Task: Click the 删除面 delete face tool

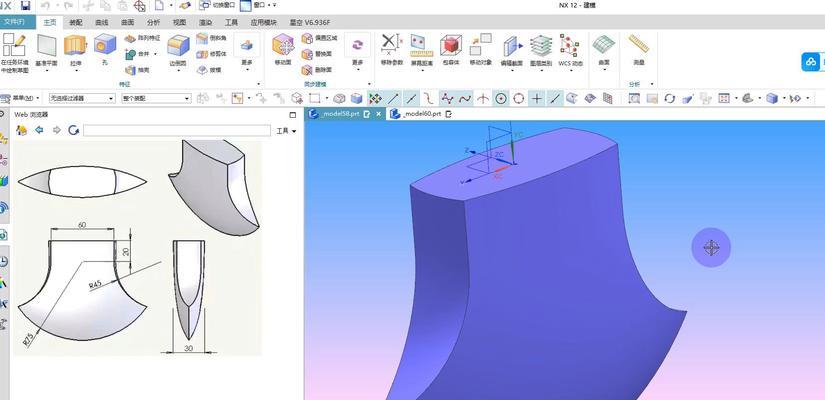Action: point(317,69)
